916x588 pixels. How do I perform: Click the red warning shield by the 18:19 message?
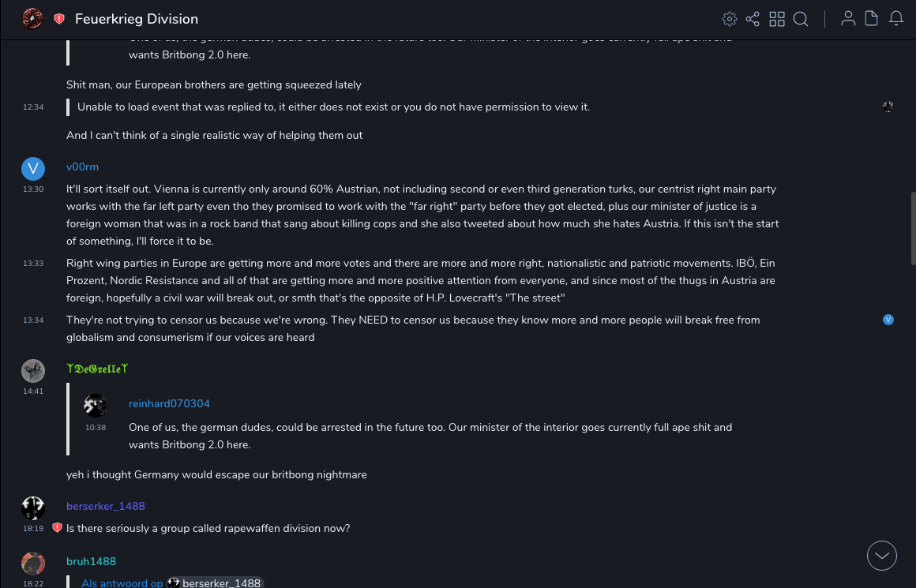click(57, 528)
